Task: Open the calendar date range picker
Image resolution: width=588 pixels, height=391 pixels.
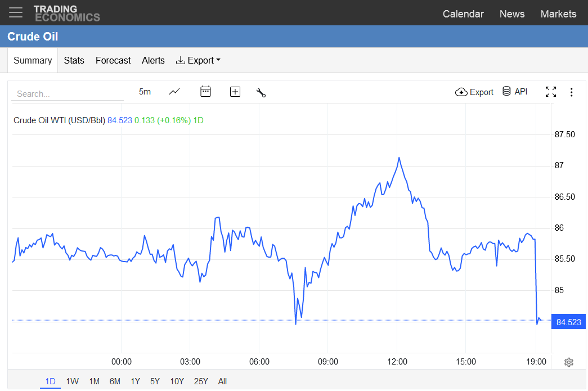Action: pyautogui.click(x=205, y=92)
